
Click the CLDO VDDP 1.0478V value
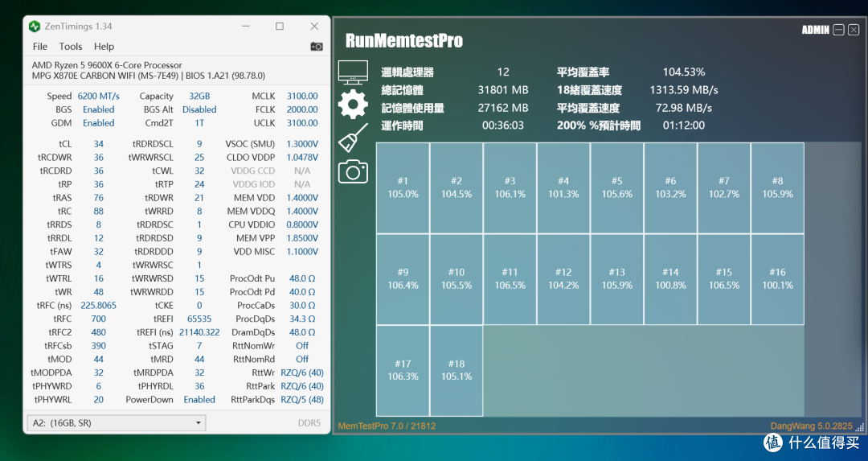coord(302,157)
